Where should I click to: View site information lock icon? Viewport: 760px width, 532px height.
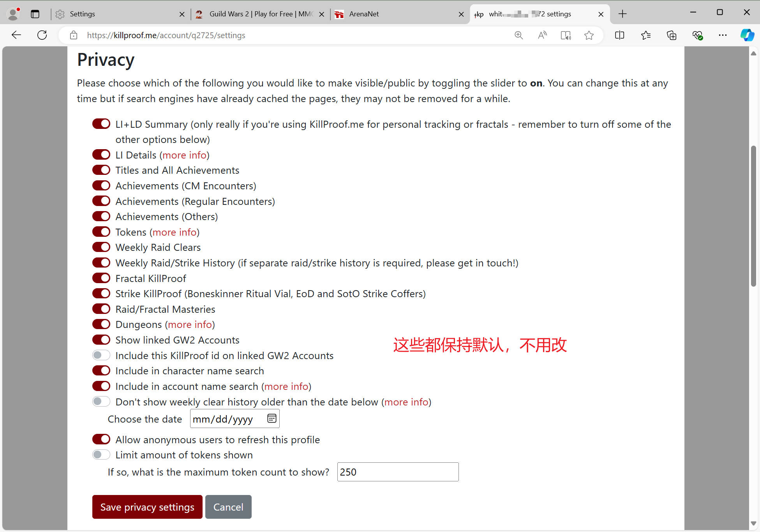pos(73,35)
